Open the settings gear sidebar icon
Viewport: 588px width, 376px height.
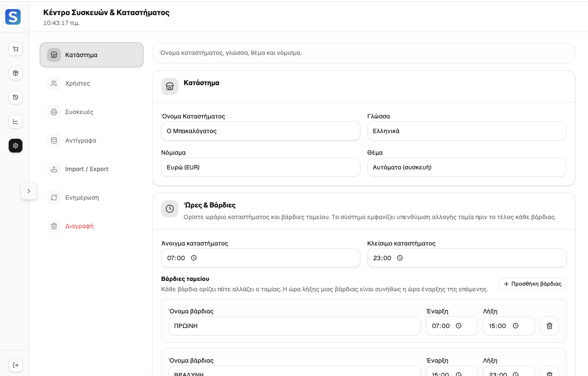(16, 146)
